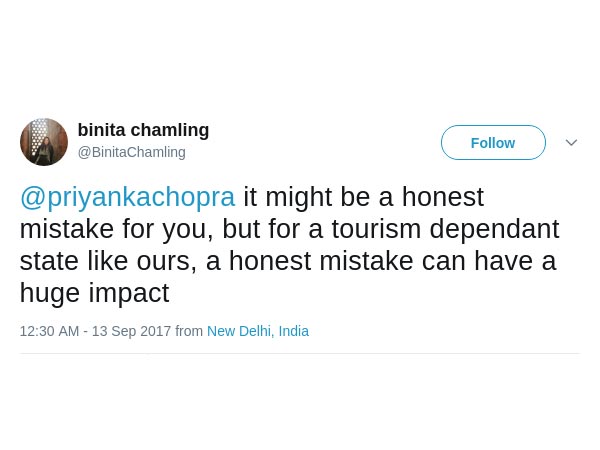Click the word "India" in the location

click(294, 331)
